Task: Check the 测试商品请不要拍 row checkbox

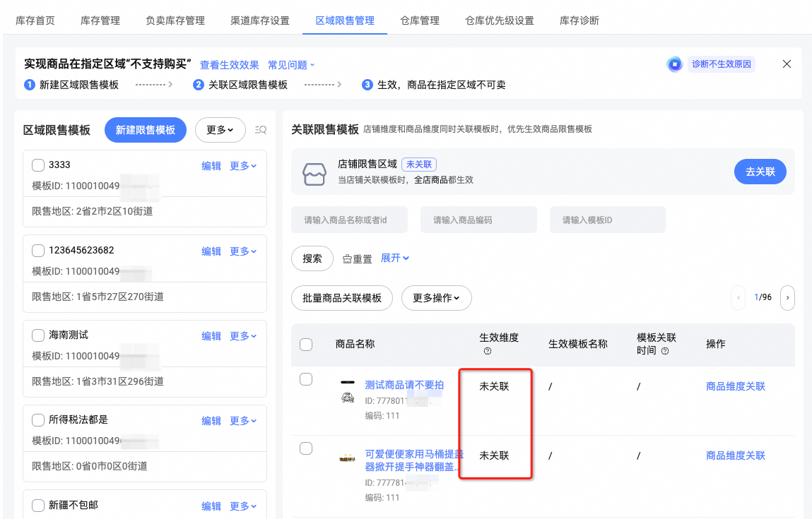Action: point(306,379)
